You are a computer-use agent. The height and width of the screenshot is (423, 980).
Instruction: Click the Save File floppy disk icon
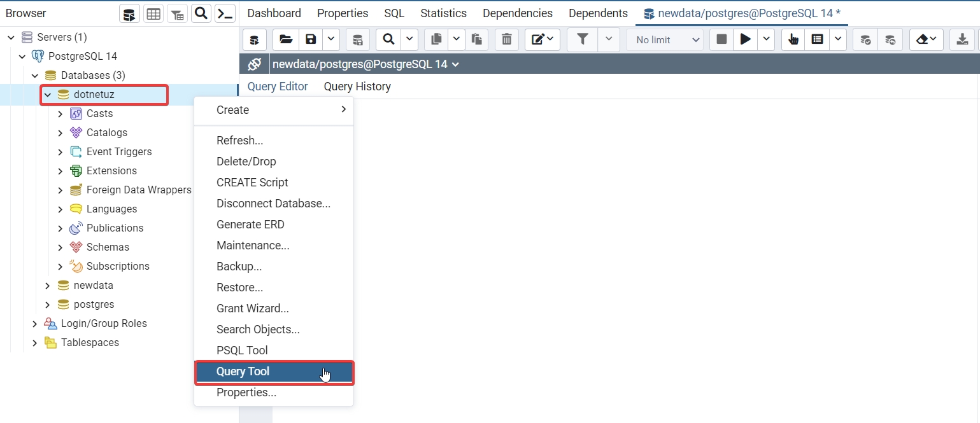311,39
